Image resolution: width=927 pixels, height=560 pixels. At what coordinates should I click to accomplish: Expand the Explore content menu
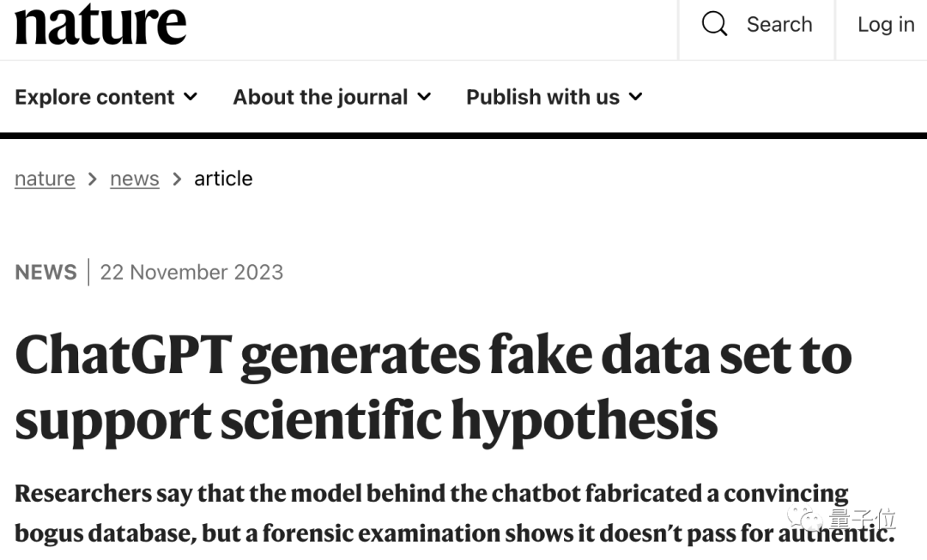pyautogui.click(x=106, y=97)
